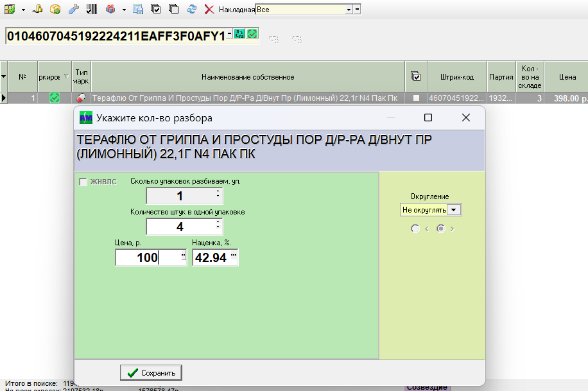Open filter triangle on marking column header
Viewport: 588px width, 391px height.
(66, 76)
